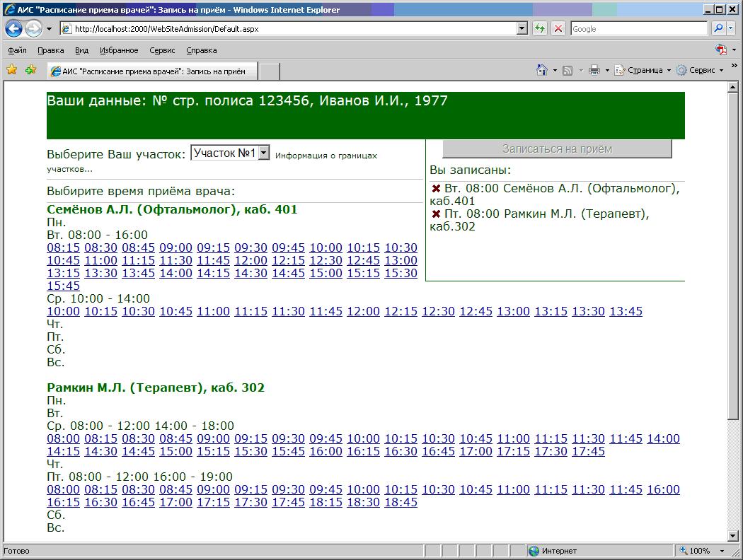Select Семёнов Tuesday 15:45 time slot
Viewport: 743px width, 560px height.
coord(64,286)
